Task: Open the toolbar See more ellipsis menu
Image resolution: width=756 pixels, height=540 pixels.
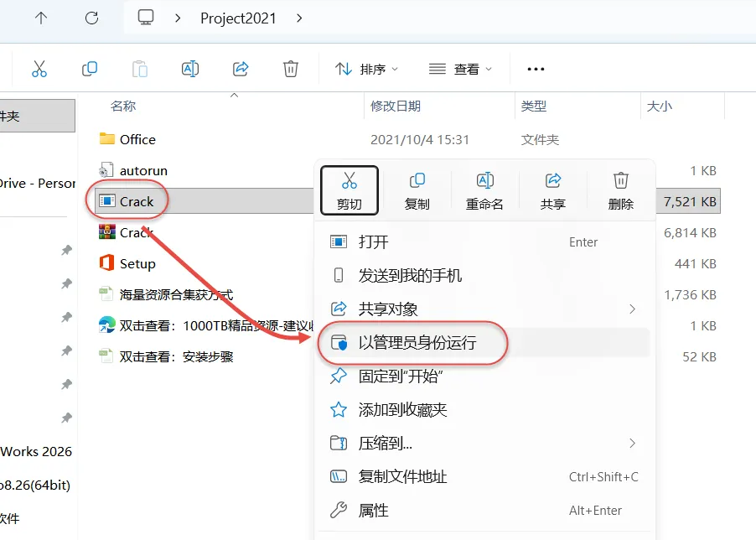Action: click(536, 69)
